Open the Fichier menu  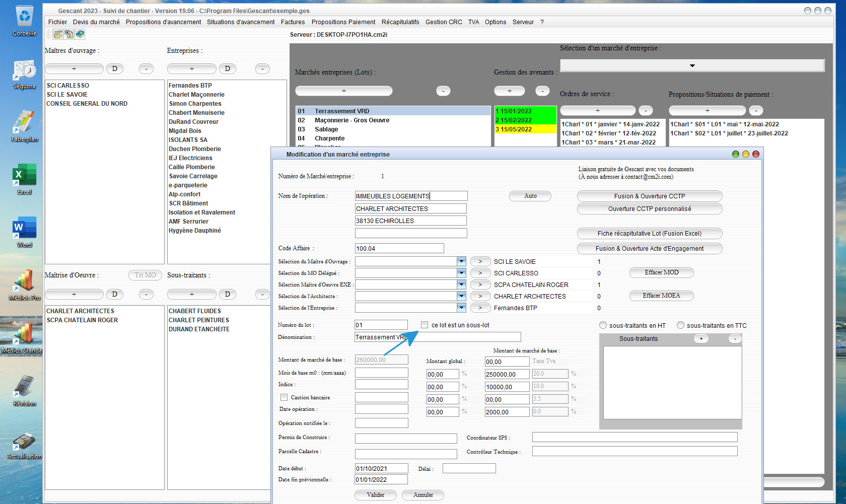tap(57, 22)
